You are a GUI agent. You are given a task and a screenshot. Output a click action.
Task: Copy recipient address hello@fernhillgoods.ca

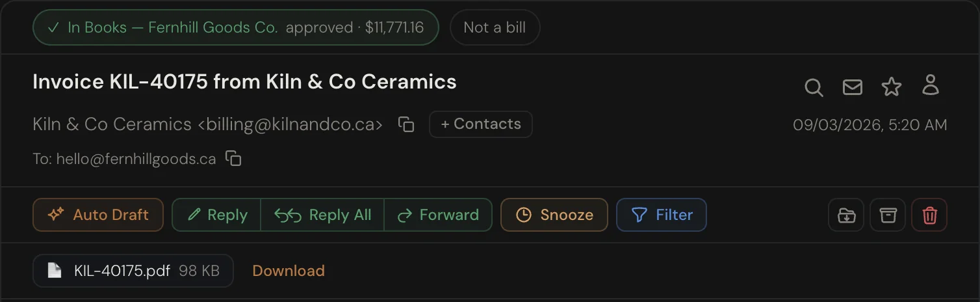coord(233,158)
